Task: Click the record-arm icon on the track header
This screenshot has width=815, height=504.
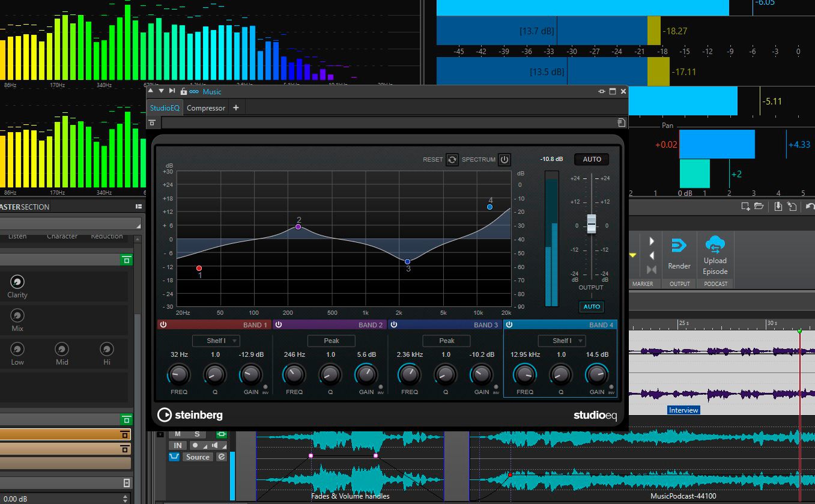Action: 195,445
